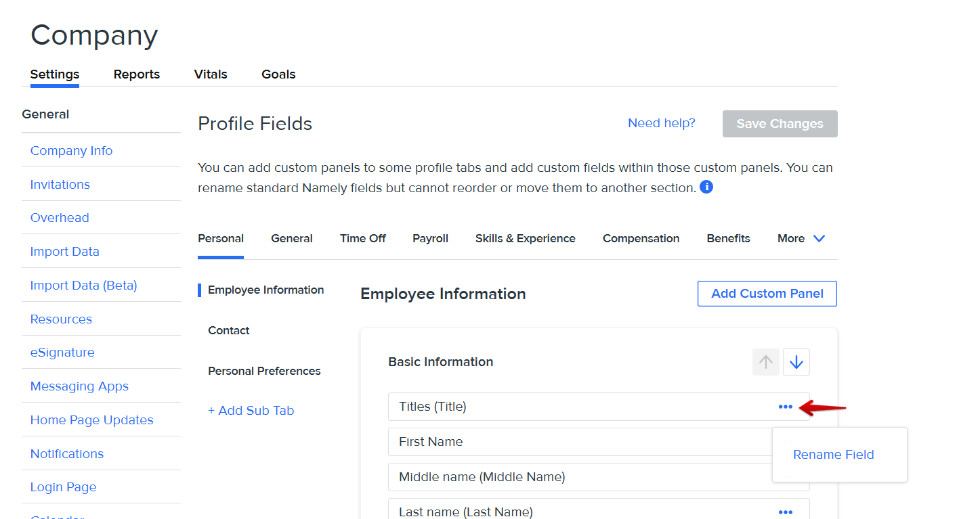This screenshot has width=980, height=519.
Task: Open Personal Preferences sub tab
Action: (264, 371)
